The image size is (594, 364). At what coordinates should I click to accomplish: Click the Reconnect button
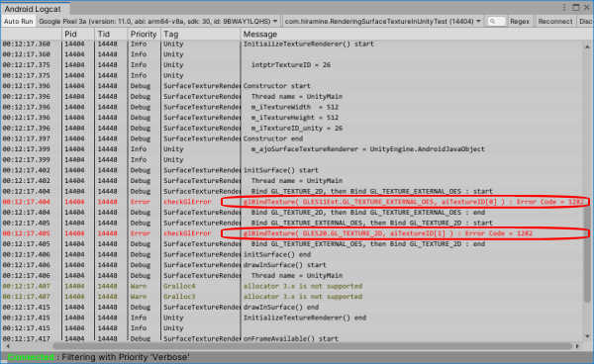[555, 22]
